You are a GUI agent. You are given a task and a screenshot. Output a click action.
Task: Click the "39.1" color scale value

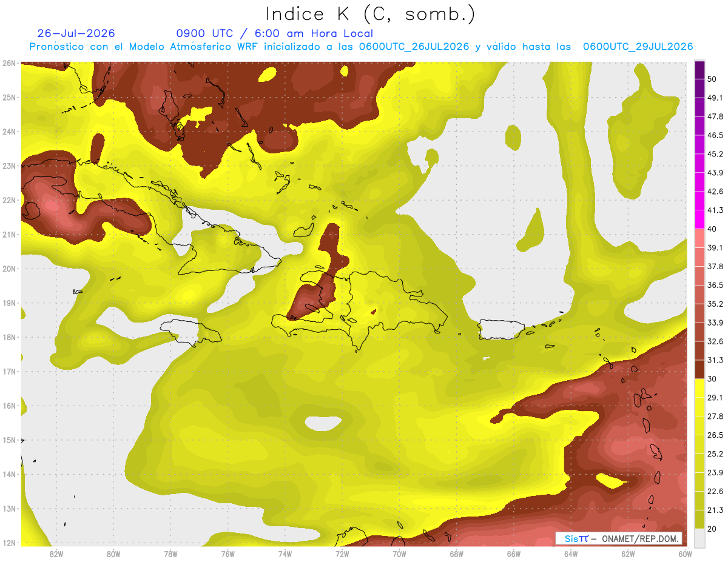point(716,247)
